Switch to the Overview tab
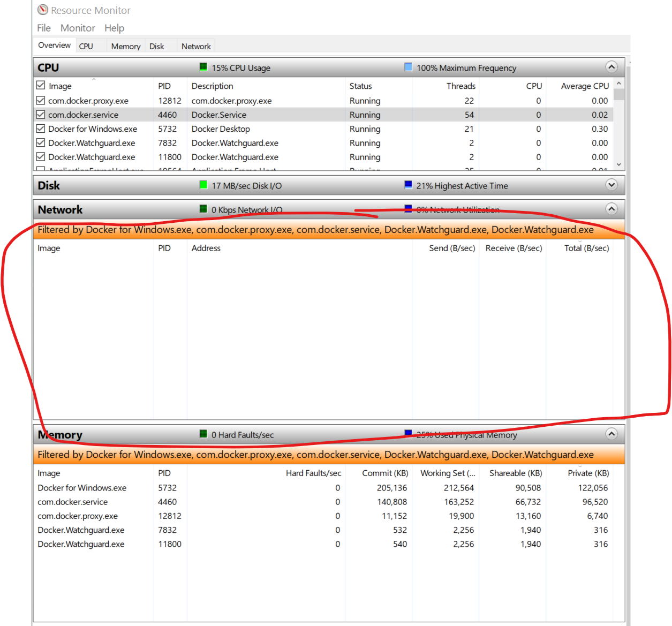The width and height of the screenshot is (672, 626). tap(54, 46)
